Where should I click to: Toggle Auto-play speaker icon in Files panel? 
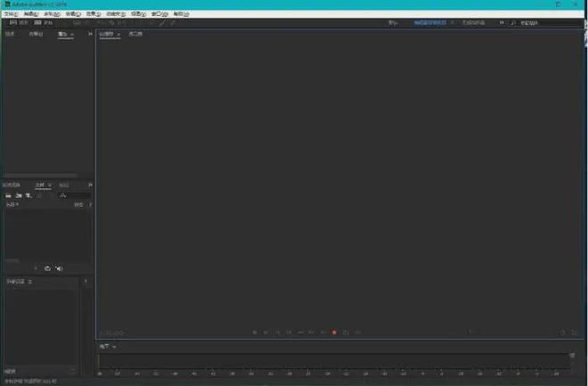(x=60, y=268)
